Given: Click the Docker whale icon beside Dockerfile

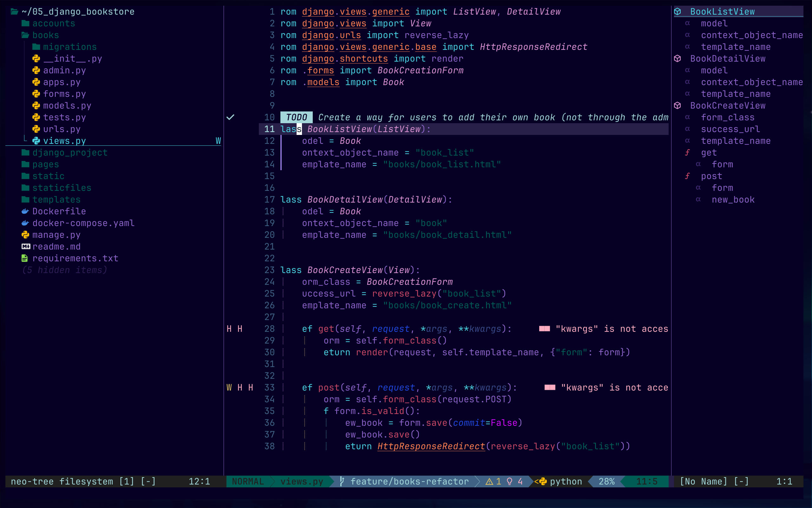Looking at the screenshot, I should pos(25,212).
